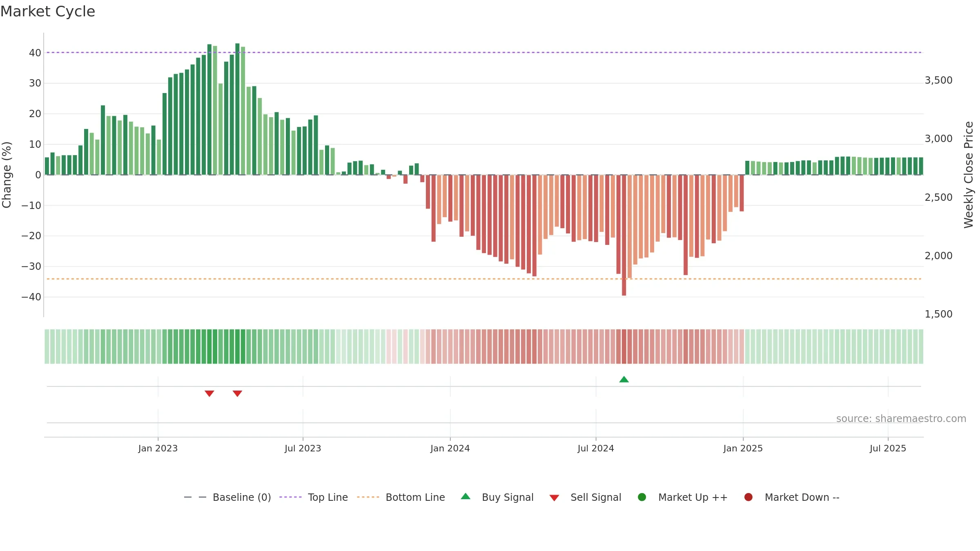Click the Jan 2023 x-axis label
This screenshot has height=551, width=980.
(x=158, y=448)
